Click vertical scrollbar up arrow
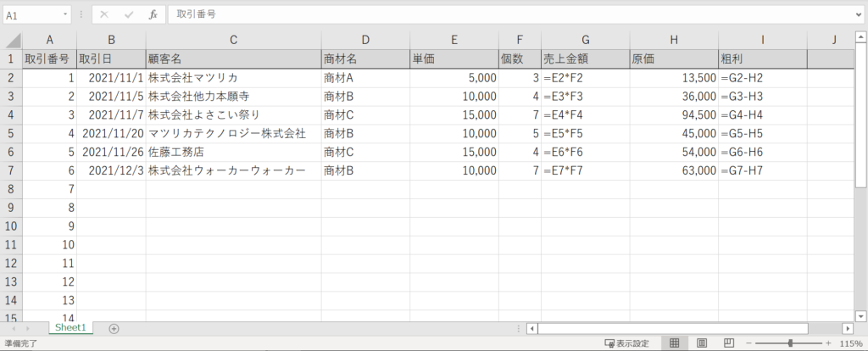 [860, 37]
